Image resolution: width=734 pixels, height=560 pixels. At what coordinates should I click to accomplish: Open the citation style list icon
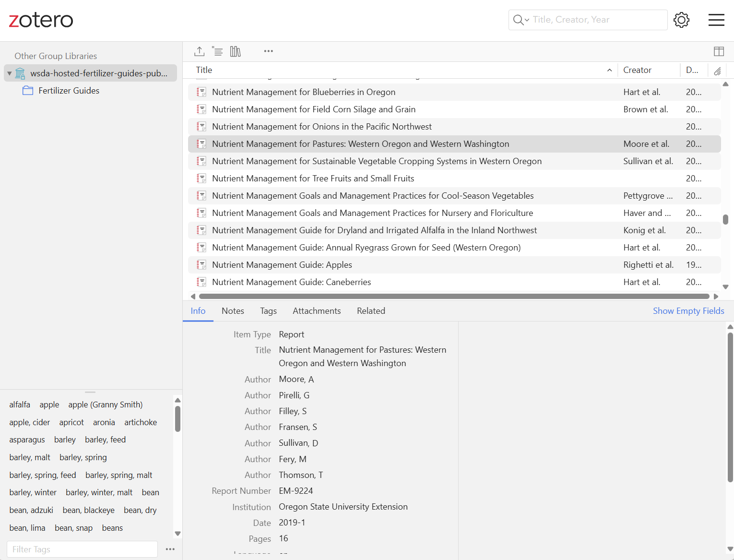[x=217, y=51]
